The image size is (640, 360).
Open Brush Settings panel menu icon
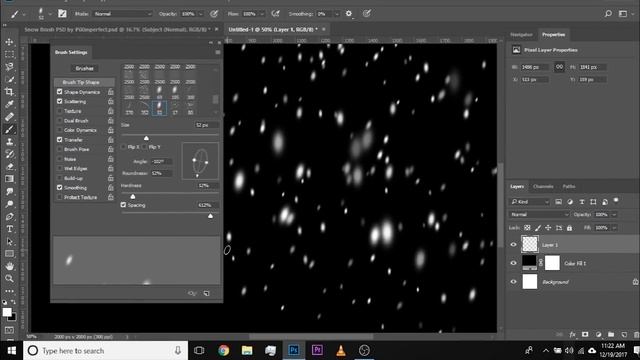pos(218,52)
